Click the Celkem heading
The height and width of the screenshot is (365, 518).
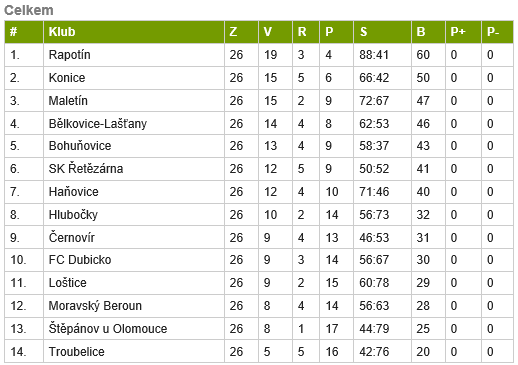click(29, 10)
